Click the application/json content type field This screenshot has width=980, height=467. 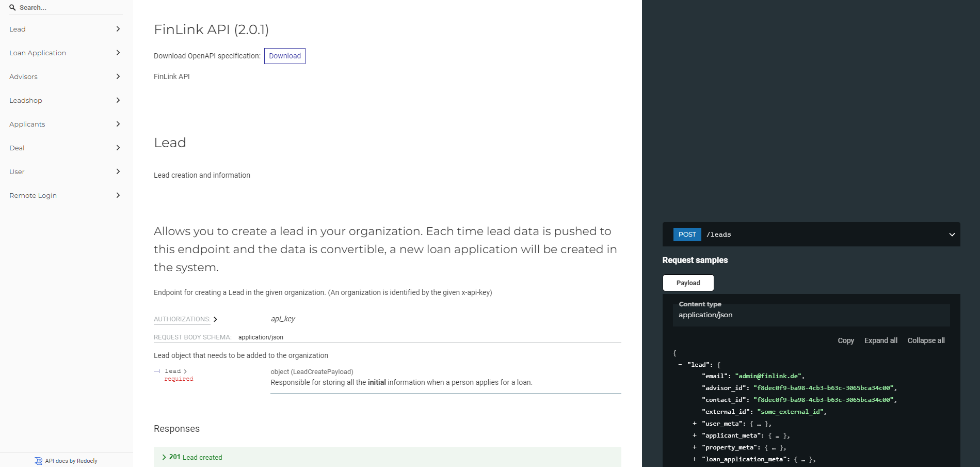coord(811,315)
